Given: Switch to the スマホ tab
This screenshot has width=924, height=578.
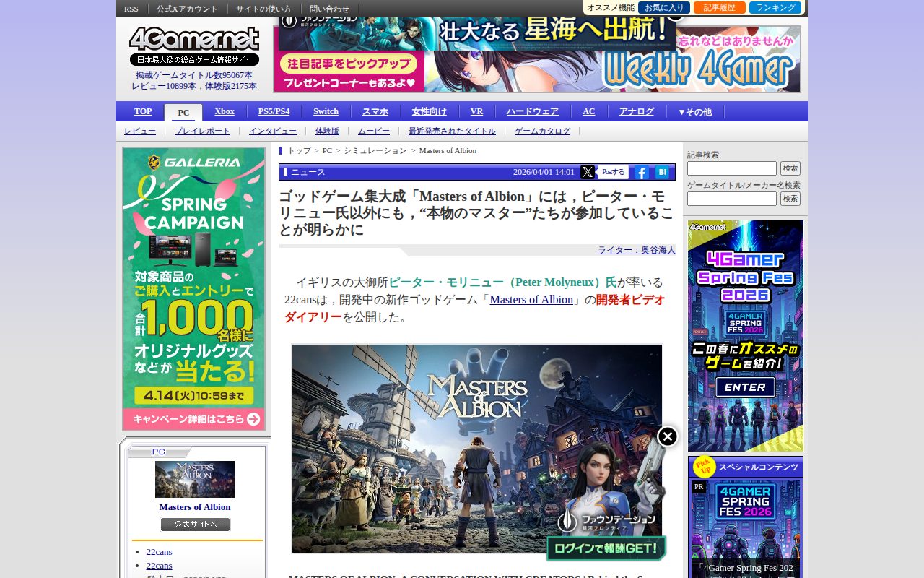Looking at the screenshot, I should (375, 111).
